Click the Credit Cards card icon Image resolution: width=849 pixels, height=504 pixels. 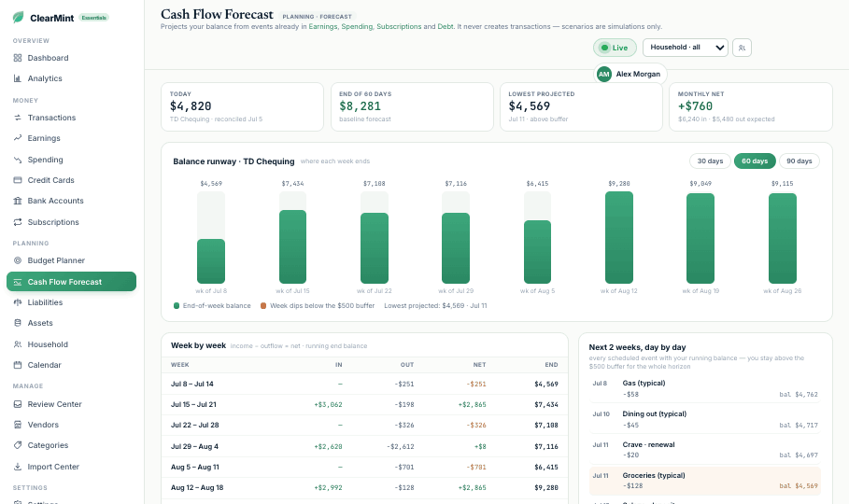tap(18, 180)
